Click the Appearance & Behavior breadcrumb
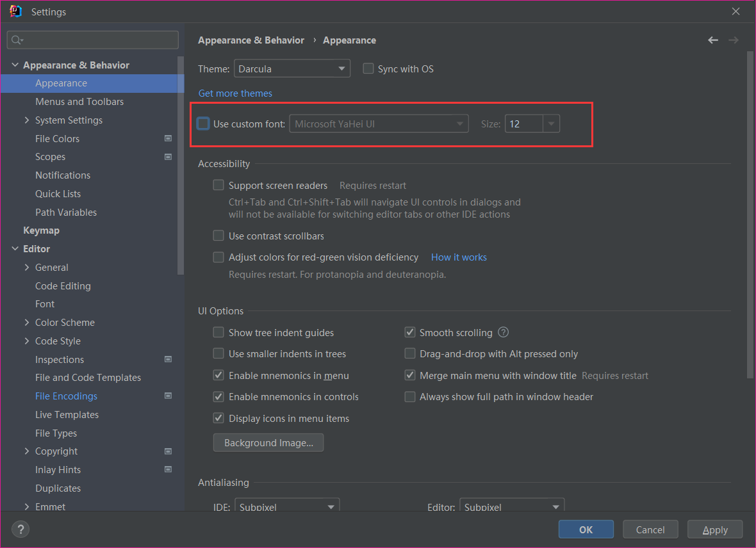The width and height of the screenshot is (756, 548). 251,40
